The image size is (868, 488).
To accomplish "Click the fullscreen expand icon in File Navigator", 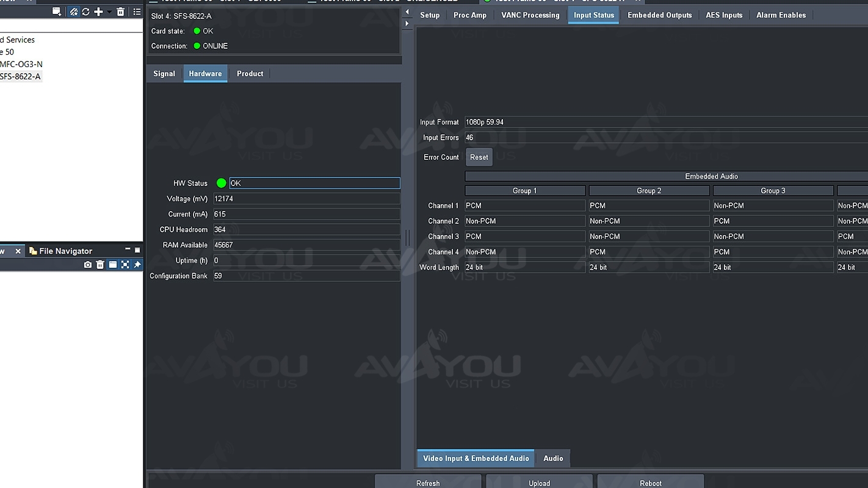I will [x=125, y=265].
